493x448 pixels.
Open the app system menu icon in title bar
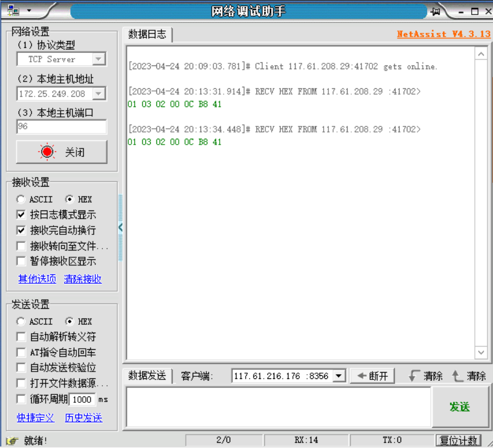tap(13, 10)
